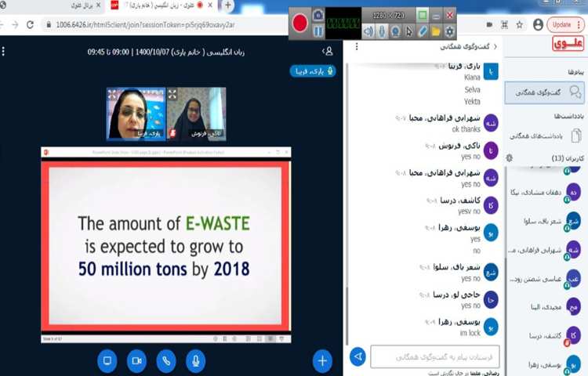Open a new browser tab
Image resolution: width=588 pixels, height=376 pixels.
pos(227,5)
